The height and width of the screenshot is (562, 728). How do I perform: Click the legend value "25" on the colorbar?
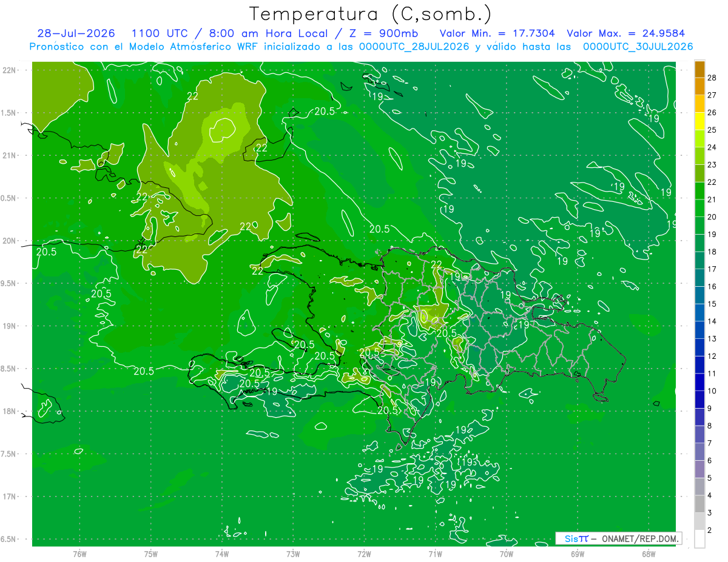pyautogui.click(x=712, y=130)
